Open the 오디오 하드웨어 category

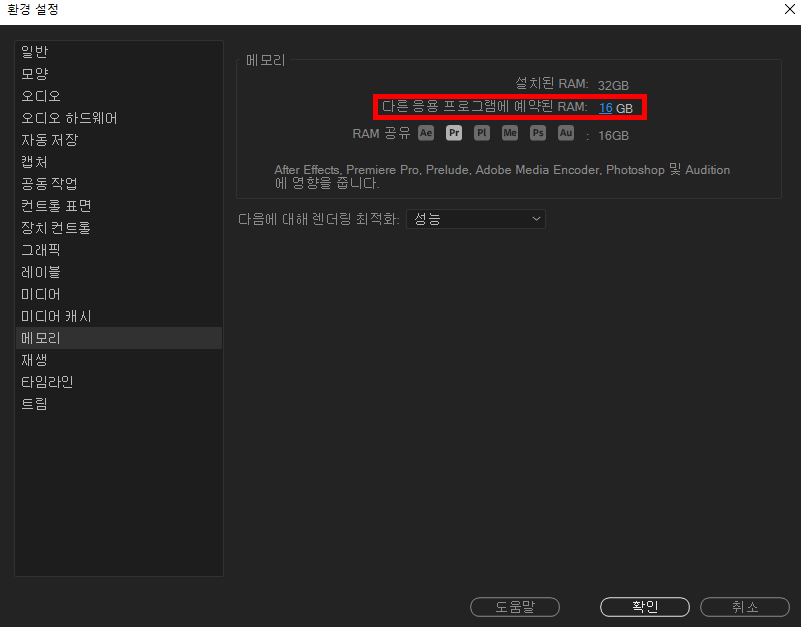coord(119,118)
